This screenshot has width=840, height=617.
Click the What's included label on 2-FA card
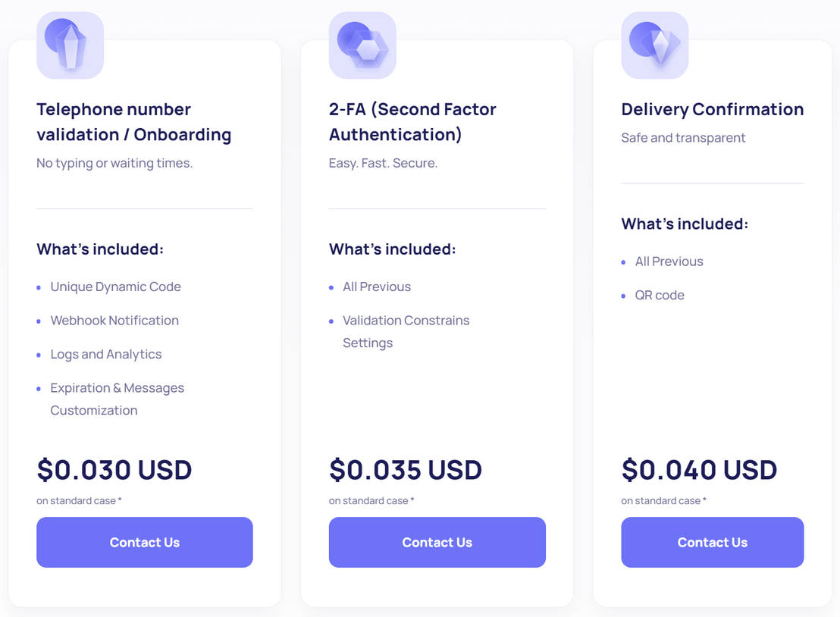click(392, 249)
